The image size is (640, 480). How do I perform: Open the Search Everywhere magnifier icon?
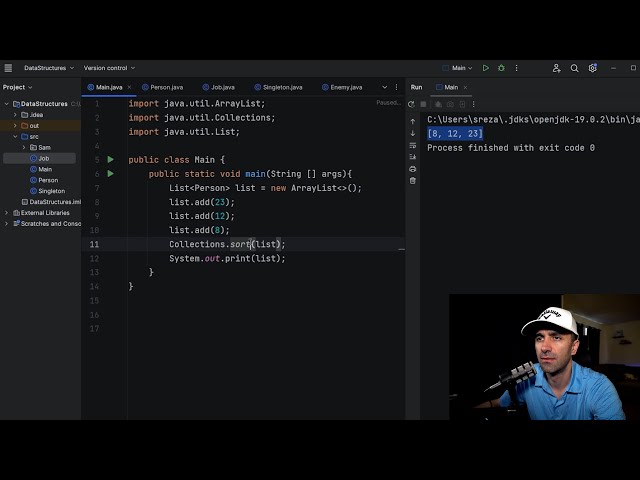(x=574, y=68)
